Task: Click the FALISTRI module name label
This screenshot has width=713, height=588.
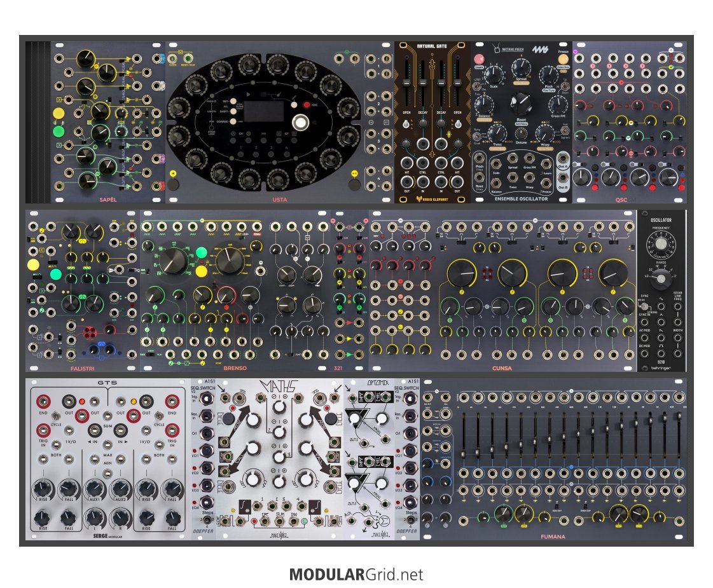Action: (x=82, y=368)
